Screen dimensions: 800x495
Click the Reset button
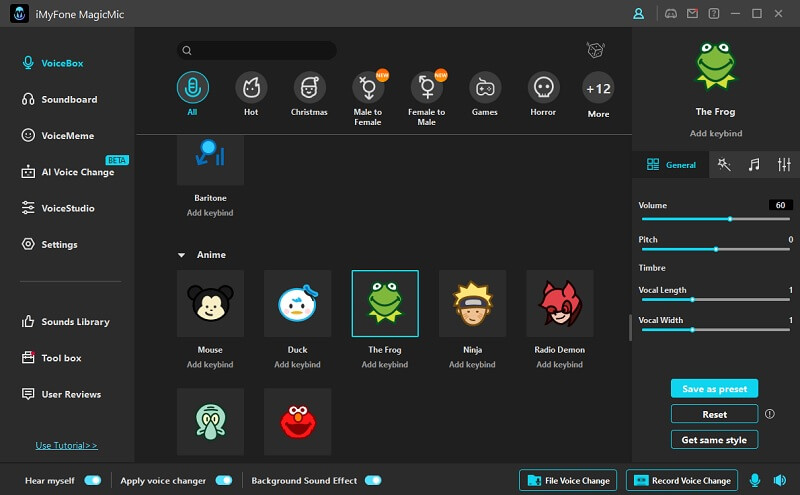[x=714, y=414]
